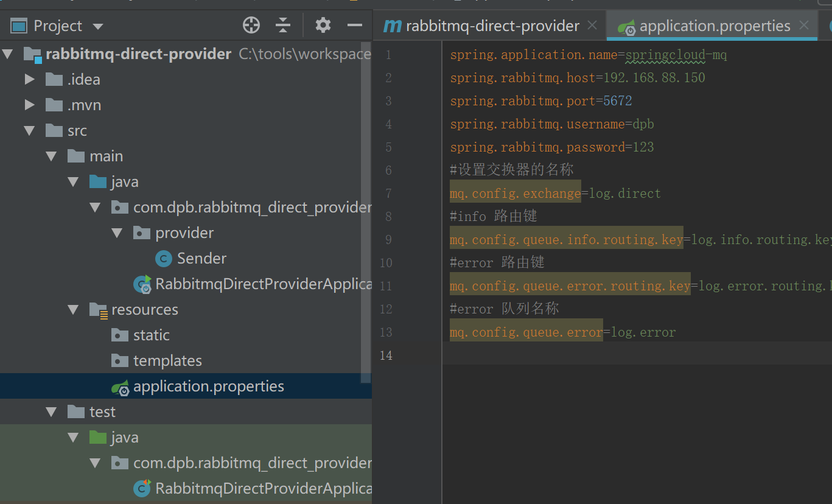
Task: Click line number 7 in the gutter
Action: point(388,194)
